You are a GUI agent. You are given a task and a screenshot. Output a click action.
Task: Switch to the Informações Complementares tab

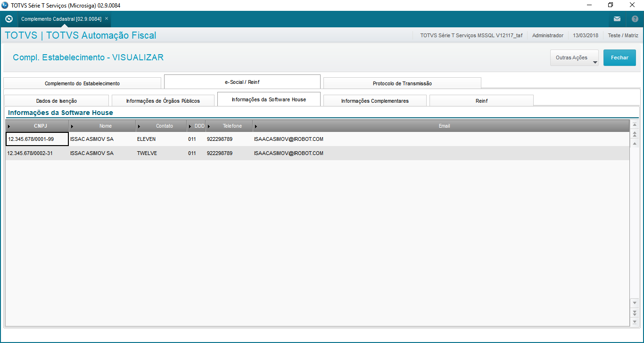click(x=375, y=101)
